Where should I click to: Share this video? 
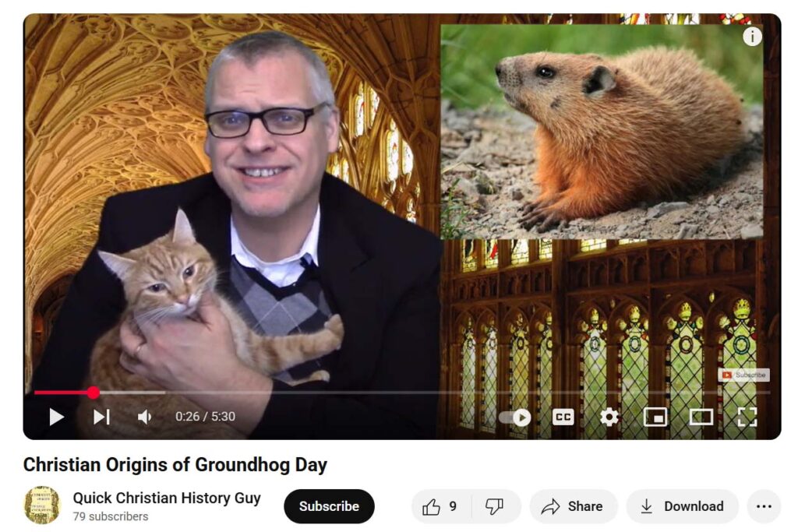(573, 506)
